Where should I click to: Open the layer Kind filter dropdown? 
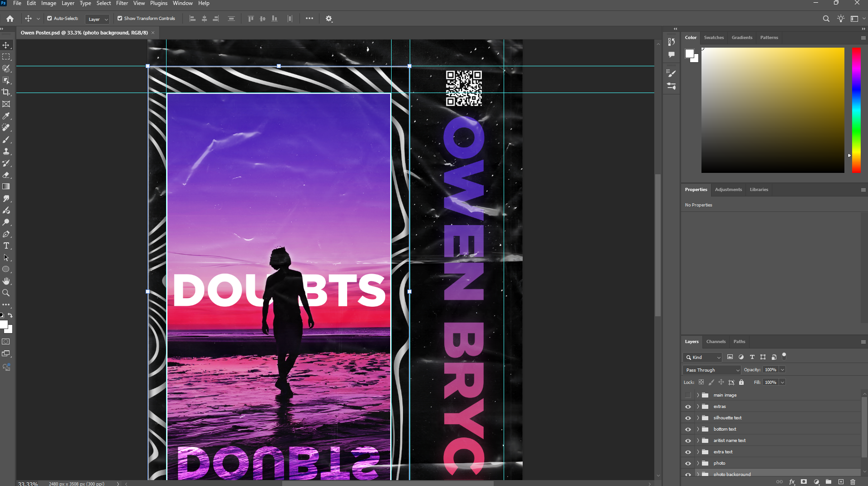pyautogui.click(x=701, y=357)
